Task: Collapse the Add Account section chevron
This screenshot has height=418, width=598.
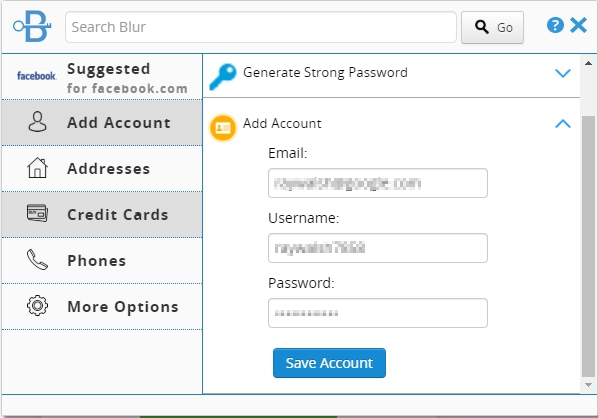Action: click(x=563, y=124)
